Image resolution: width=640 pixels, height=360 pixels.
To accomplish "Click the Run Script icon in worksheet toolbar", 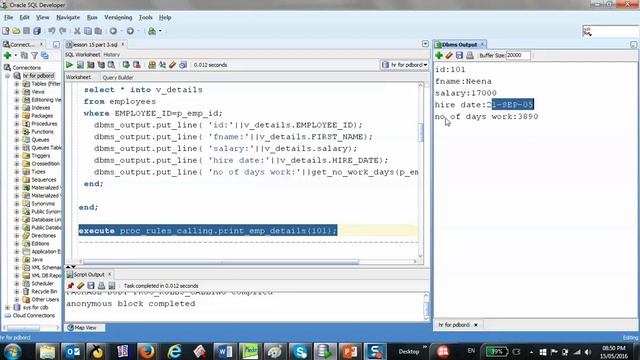I will pyautogui.click(x=80, y=65).
